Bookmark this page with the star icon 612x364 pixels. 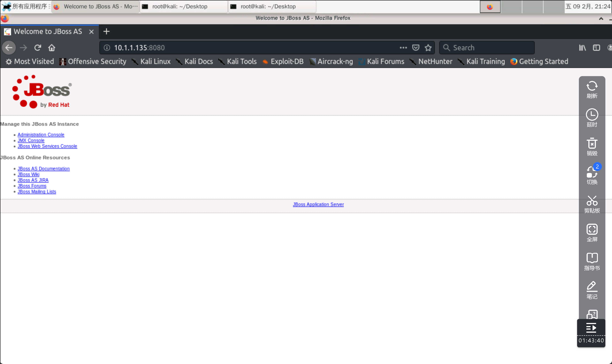428,48
